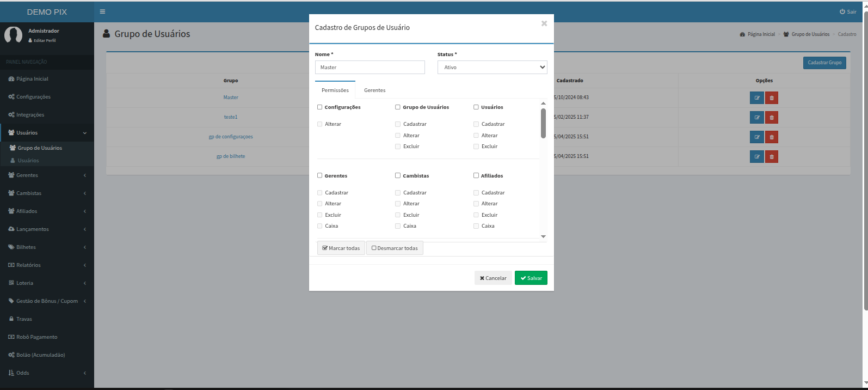This screenshot has width=868, height=390.
Task: Open Travas lock item in sidebar
Action: pyautogui.click(x=24, y=319)
